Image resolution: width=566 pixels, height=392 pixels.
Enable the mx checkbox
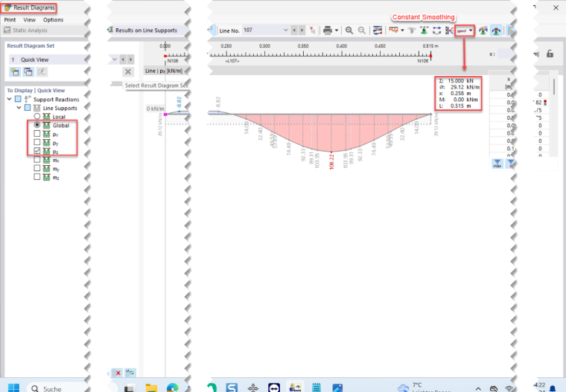click(x=36, y=159)
